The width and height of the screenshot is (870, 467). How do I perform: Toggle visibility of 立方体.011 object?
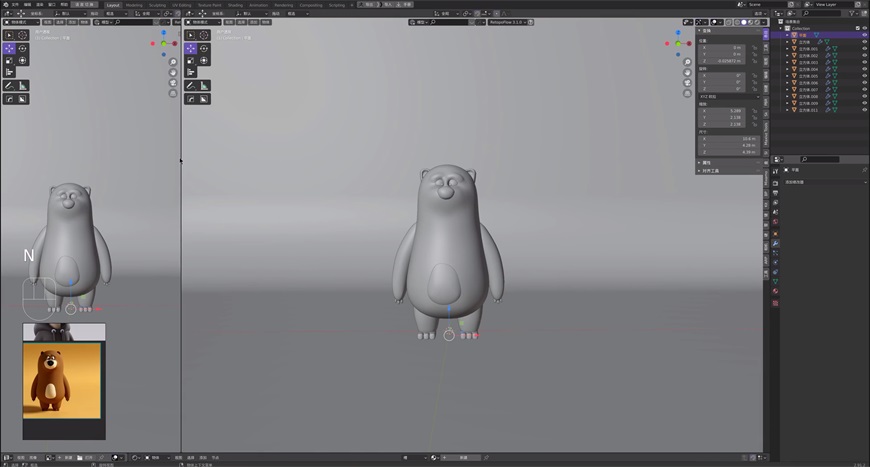point(864,110)
